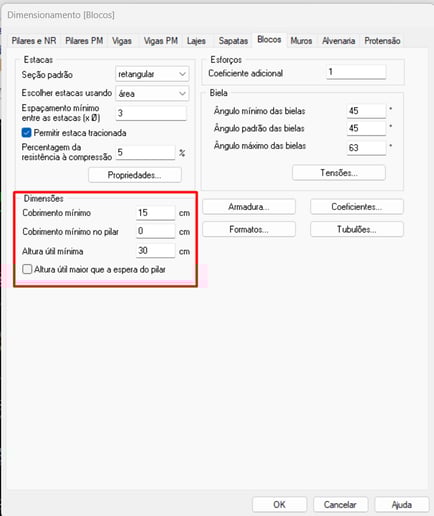Open the Seção padrão dropdown
Viewport: 434px width, 516px height.
(x=152, y=74)
